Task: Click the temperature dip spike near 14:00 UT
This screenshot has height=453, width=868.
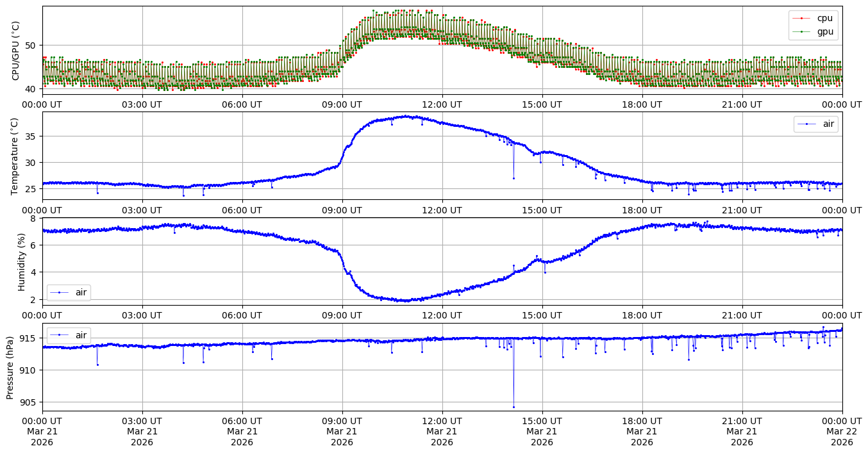Action: [x=513, y=177]
